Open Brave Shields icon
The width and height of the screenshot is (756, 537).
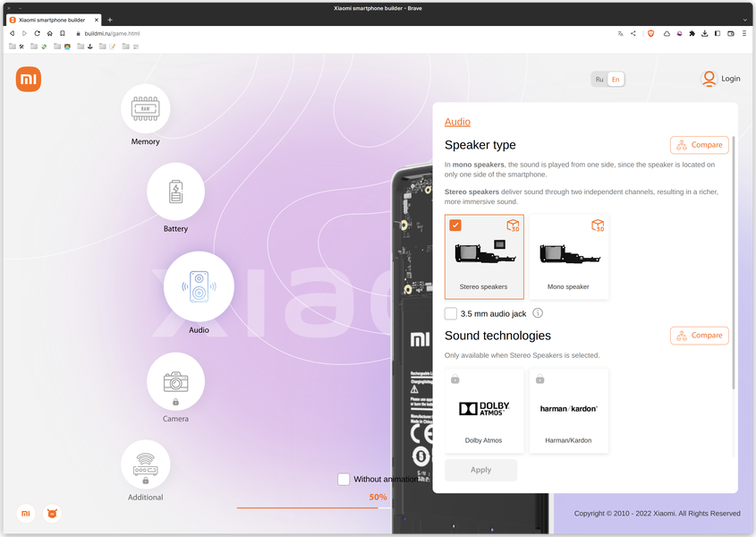coord(651,33)
